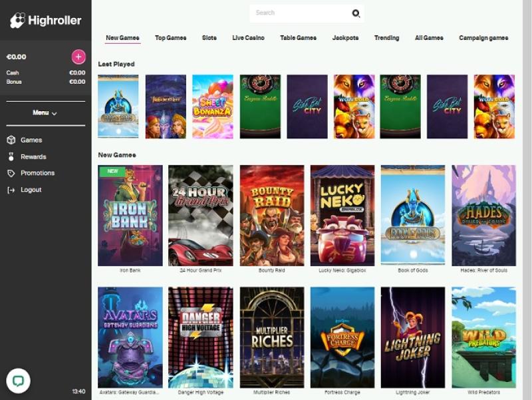Click the magnifier search icon
The image size is (532, 400).
click(356, 13)
